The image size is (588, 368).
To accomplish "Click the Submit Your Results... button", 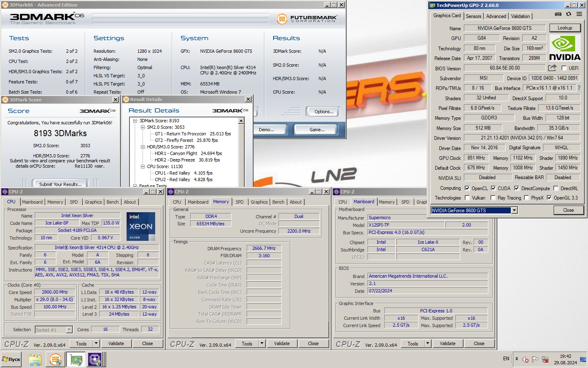I will 60,184.
